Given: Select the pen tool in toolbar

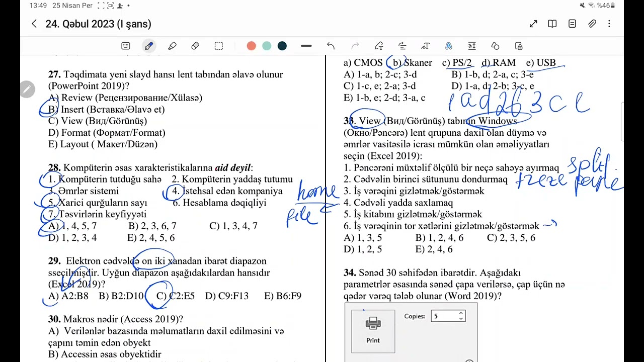Looking at the screenshot, I should (149, 46).
